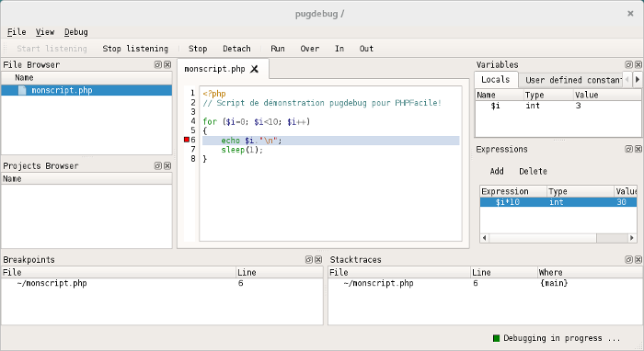Click the Stacktraces Where column header
Image resolution: width=644 pixels, height=351 pixels.
[590, 272]
